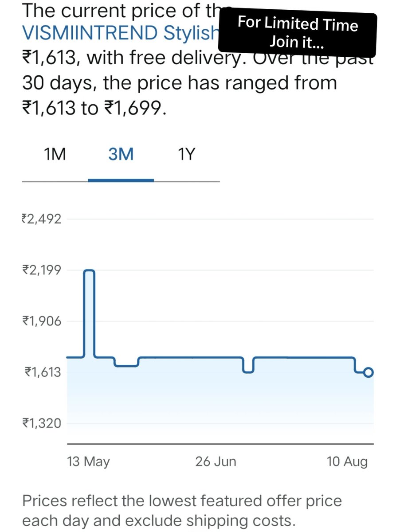396x532 pixels.
Task: Select the ₹2,199 y-axis label
Action: pyautogui.click(x=41, y=270)
